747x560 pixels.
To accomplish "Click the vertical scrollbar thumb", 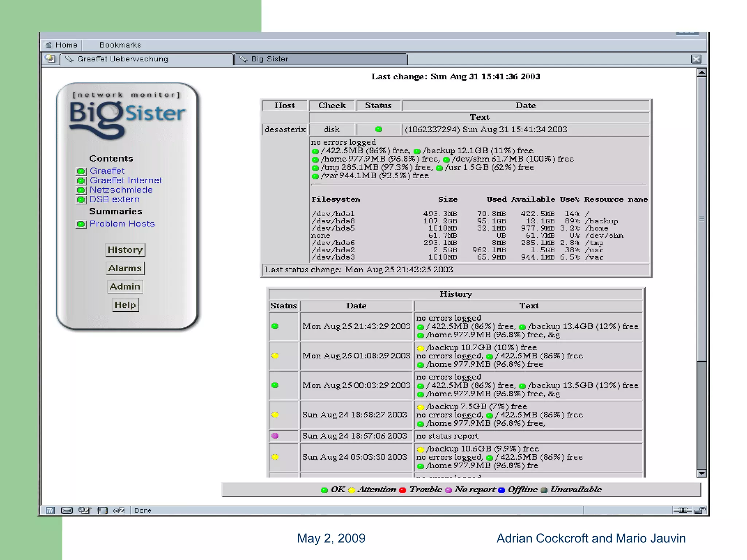I will [701, 219].
